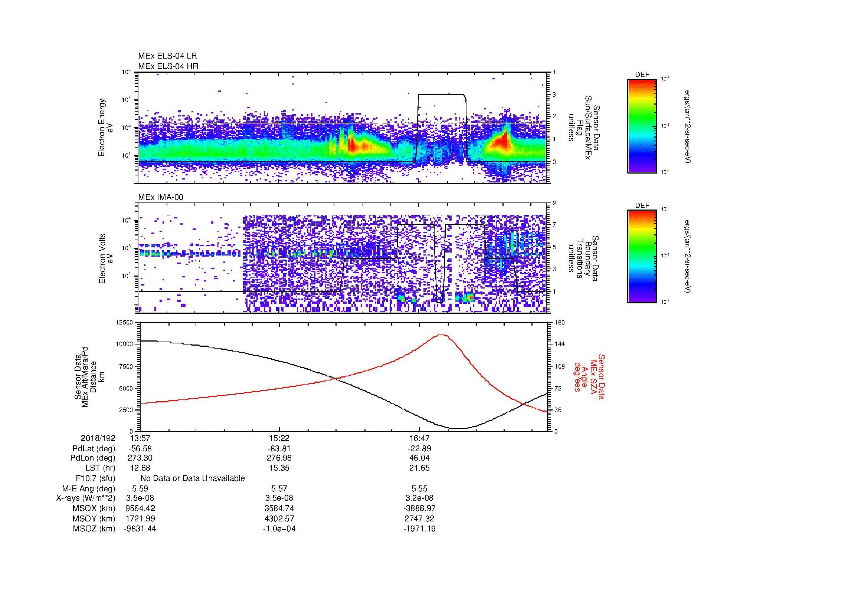Click MSOY value 1721.99
868x613 pixels.
[x=140, y=518]
